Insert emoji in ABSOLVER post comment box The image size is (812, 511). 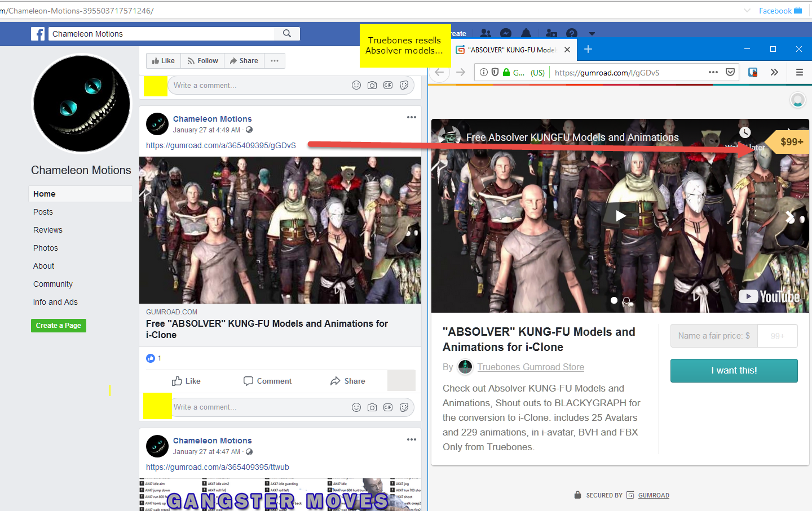coord(356,407)
